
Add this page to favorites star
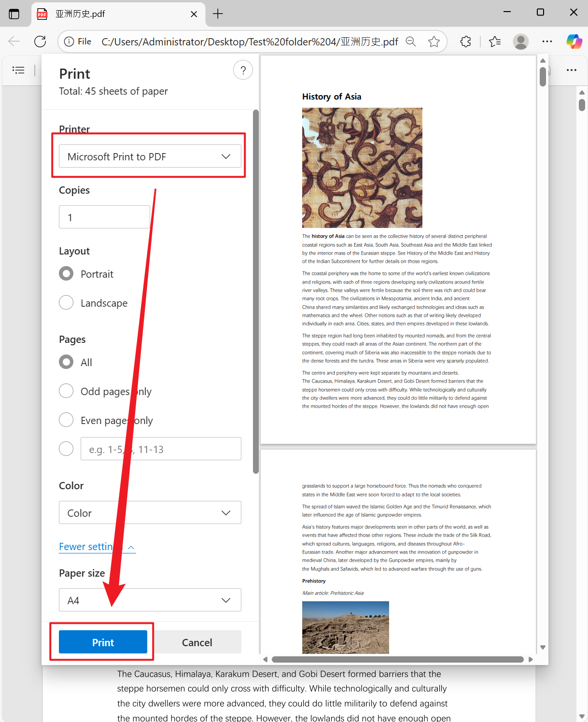click(434, 42)
